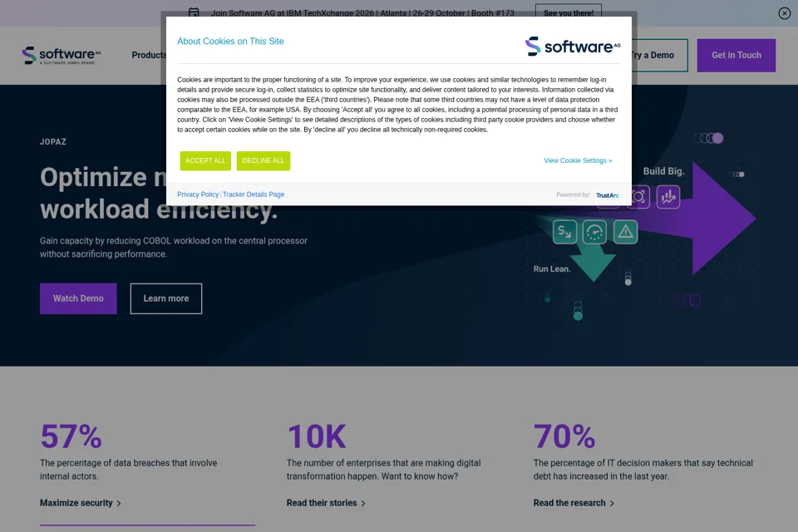
Task: Click the TrustArc logo in dialog
Action: click(x=607, y=195)
